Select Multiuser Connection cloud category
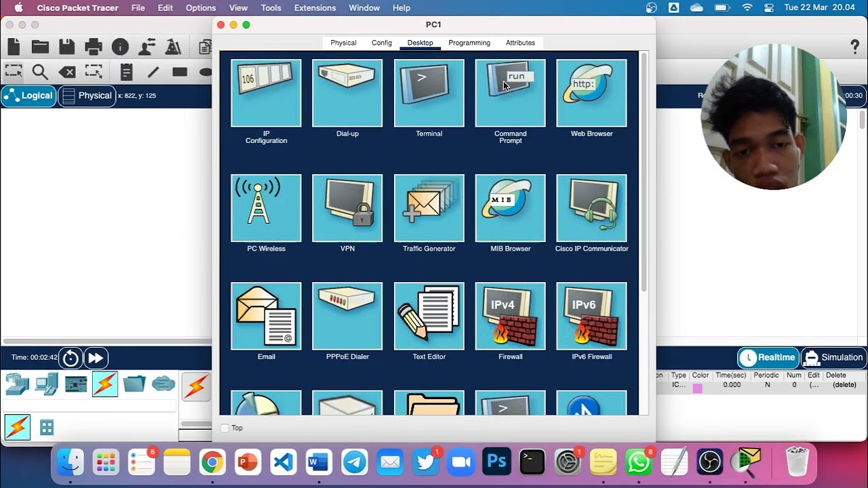This screenshot has height=488, width=868. click(163, 384)
